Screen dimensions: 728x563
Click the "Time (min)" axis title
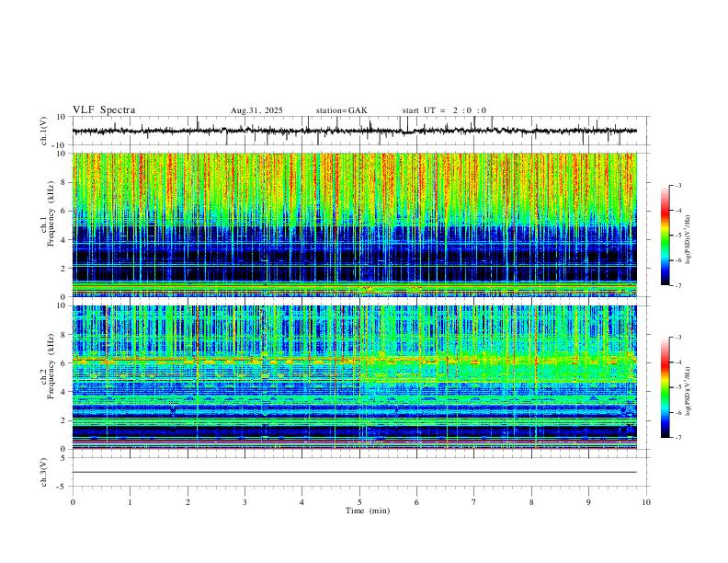(368, 511)
